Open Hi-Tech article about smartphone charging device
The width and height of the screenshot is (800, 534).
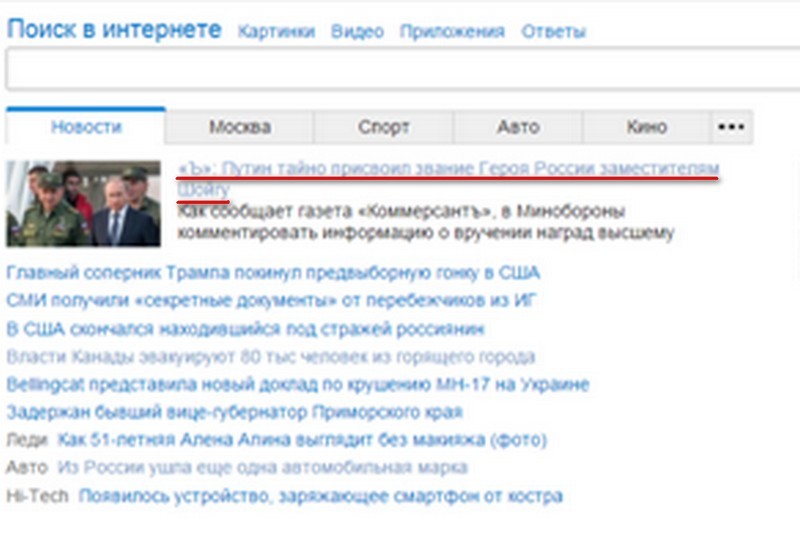pos(321,496)
